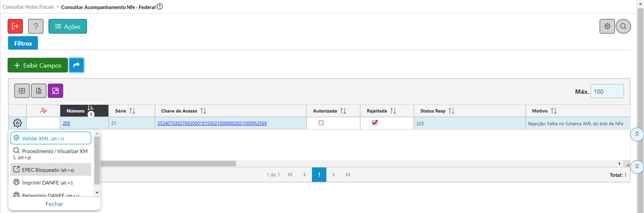Screen dimensions: 644x213
Task: Select Validar XML menu option
Action: tap(51, 138)
